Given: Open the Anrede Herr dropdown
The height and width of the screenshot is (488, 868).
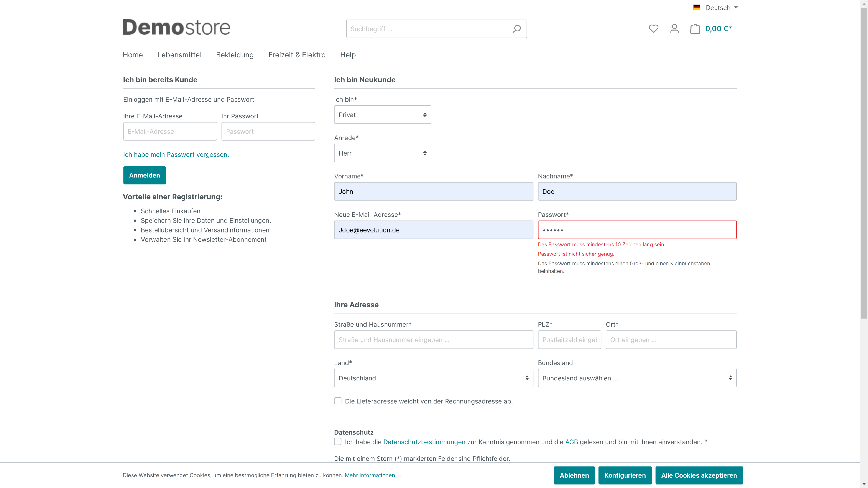Looking at the screenshot, I should 382,153.
